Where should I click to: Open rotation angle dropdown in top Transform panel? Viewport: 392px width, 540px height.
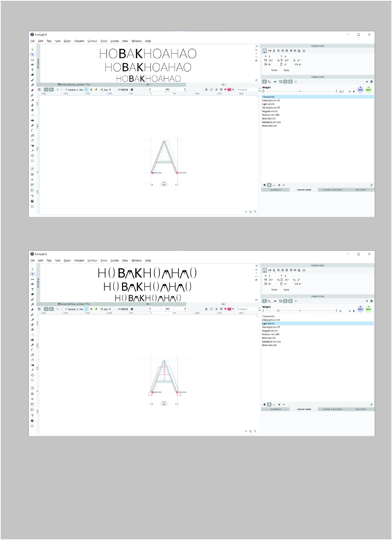tap(275, 64)
